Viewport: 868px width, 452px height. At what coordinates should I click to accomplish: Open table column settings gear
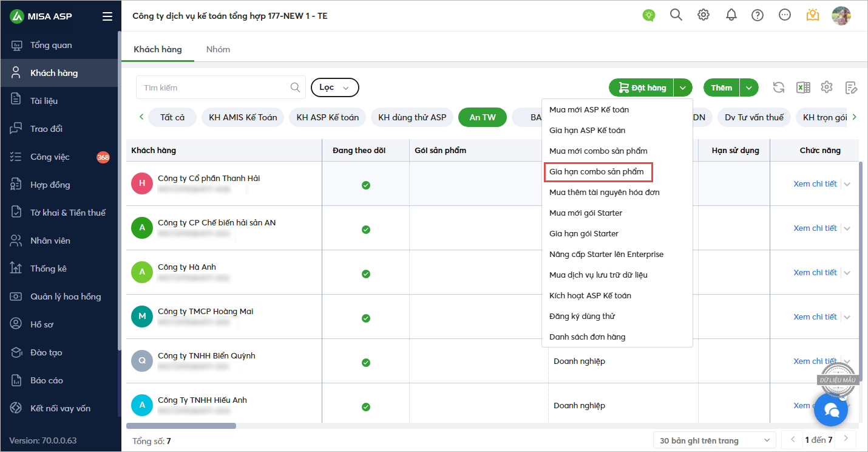point(827,87)
